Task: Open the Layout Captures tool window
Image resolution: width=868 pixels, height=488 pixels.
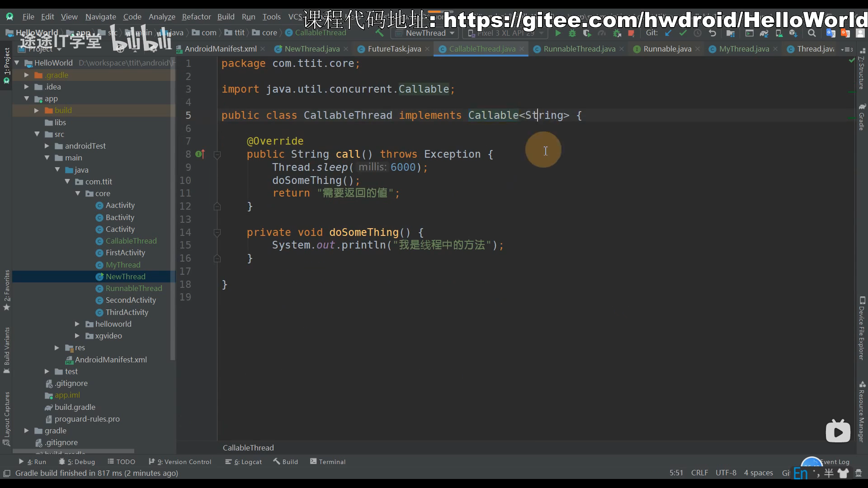Action: (6, 418)
